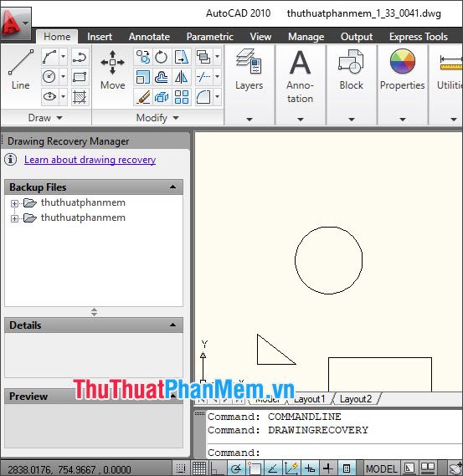Click the Rotate tool icon
Viewport: 463px width, 476px height.
162,57
